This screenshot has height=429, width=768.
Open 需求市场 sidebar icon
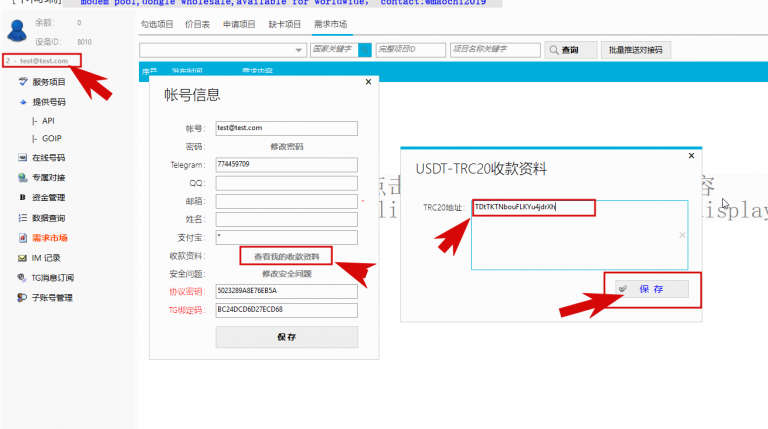tap(23, 238)
